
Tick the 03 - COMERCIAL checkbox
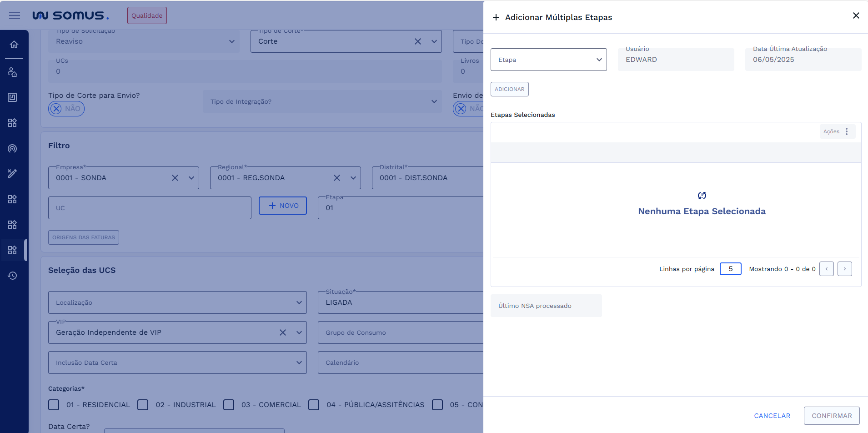click(229, 405)
